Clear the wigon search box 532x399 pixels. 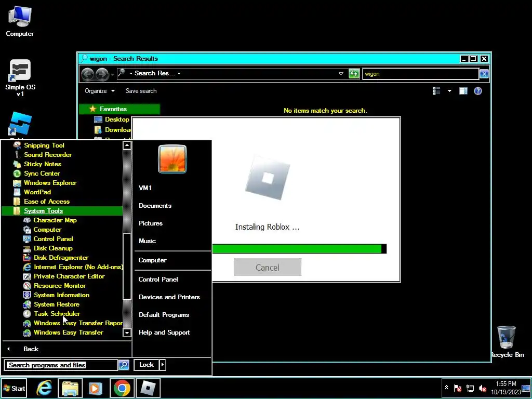pos(484,74)
